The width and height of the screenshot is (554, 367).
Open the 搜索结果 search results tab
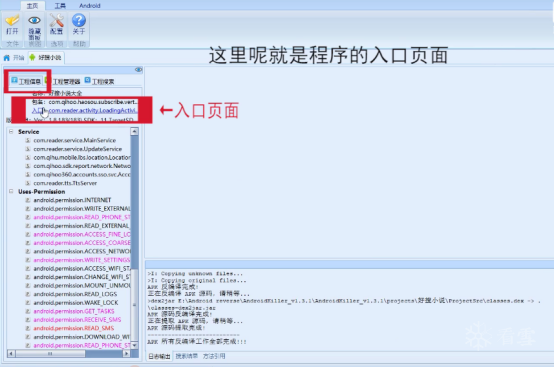click(187, 356)
